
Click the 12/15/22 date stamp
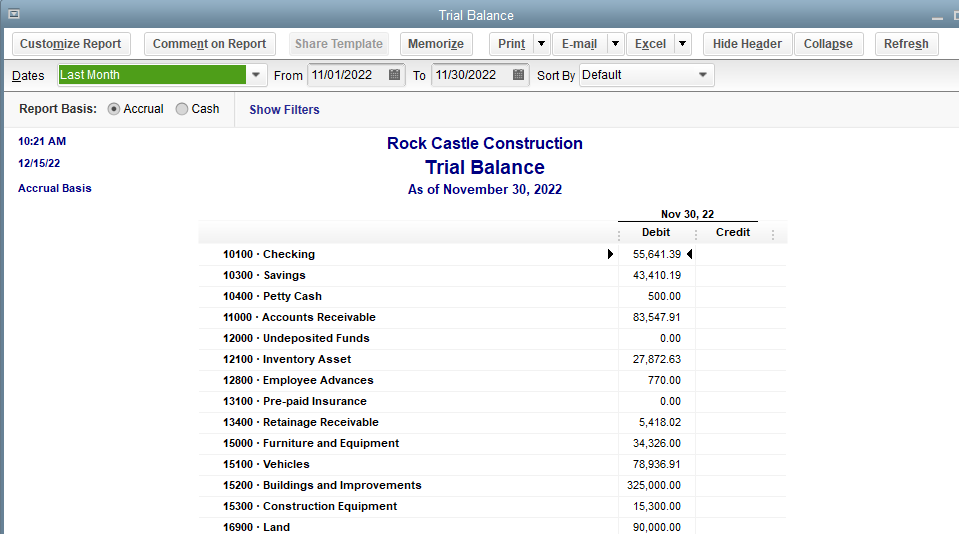[x=39, y=163]
